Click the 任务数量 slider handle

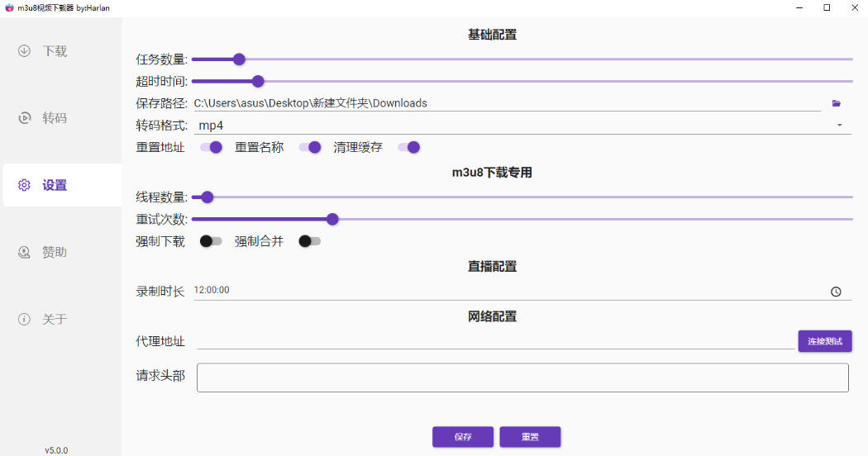pos(239,59)
